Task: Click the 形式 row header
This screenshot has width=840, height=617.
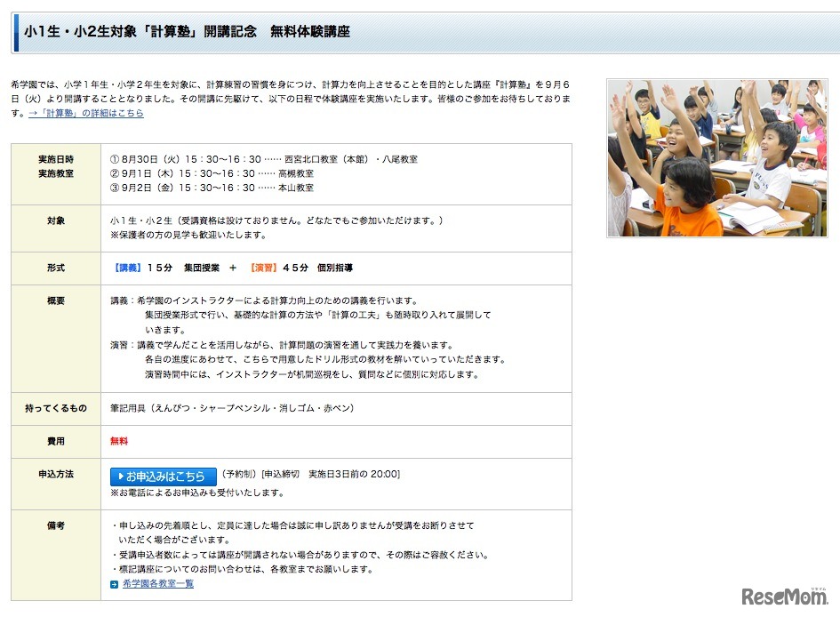Action: click(55, 268)
